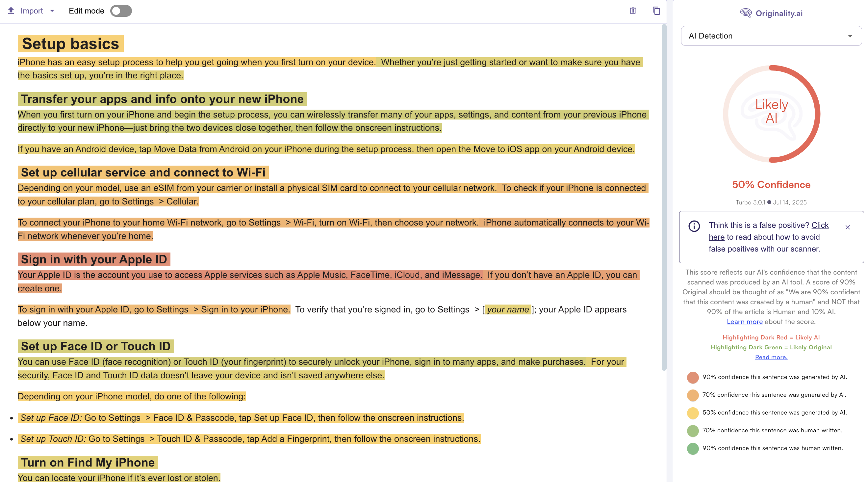Click the italic 'your name' placeholder text
This screenshot has height=482, width=868.
pyautogui.click(x=508, y=309)
